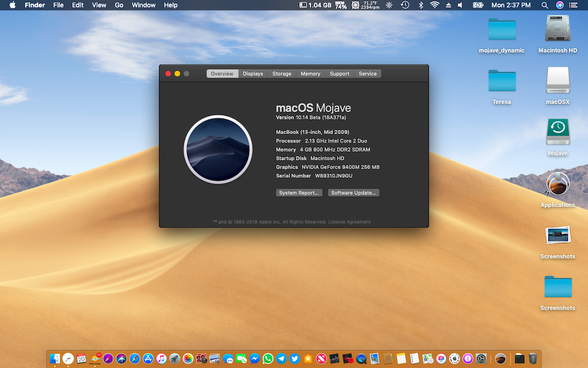Open Spotlight search in menu bar

(x=544, y=5)
